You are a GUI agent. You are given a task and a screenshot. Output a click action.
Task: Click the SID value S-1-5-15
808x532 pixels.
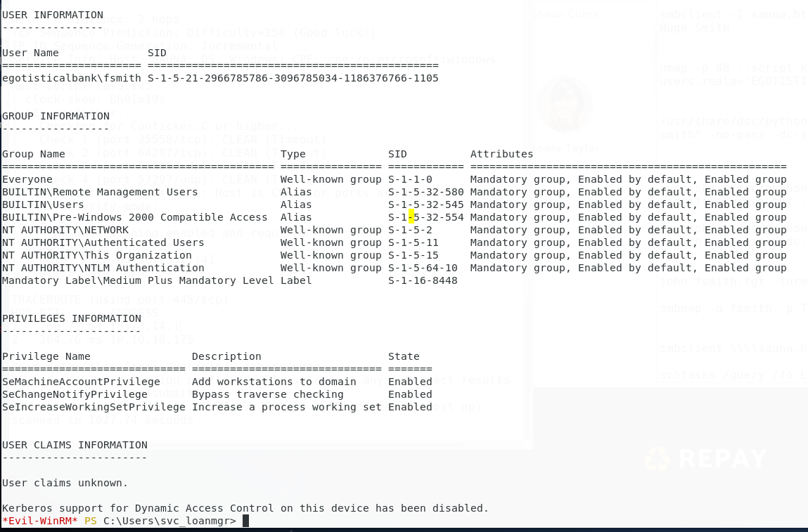413,255
